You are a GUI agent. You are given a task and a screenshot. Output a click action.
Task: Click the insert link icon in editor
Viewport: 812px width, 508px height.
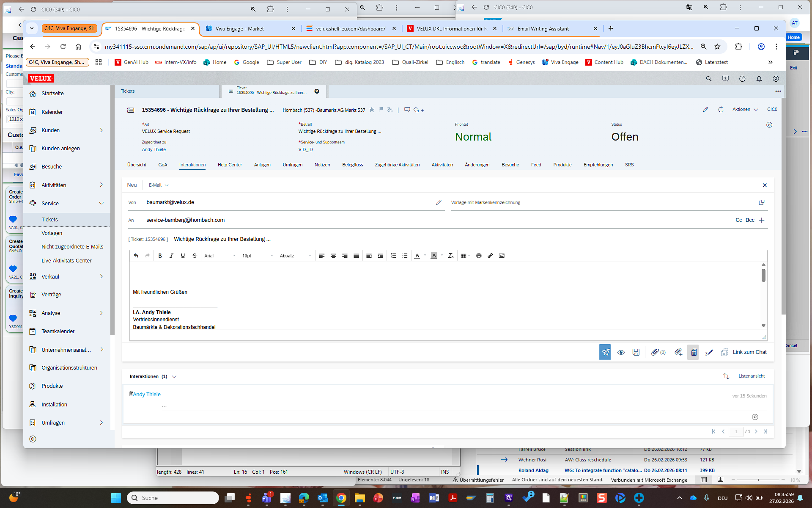(490, 256)
